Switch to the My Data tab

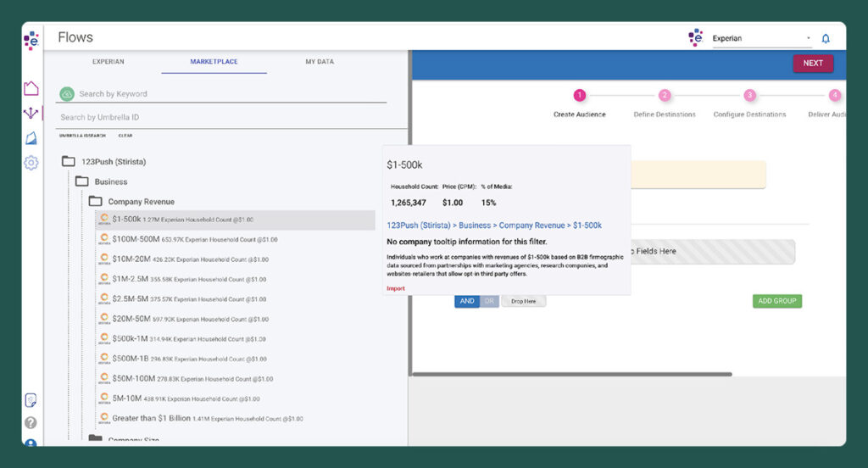click(320, 62)
